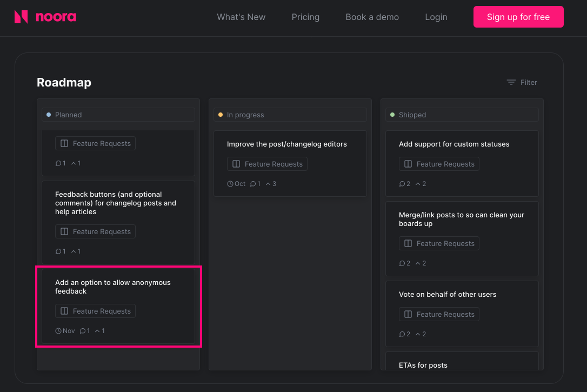Click the Nov ETA label
The height and width of the screenshot is (392, 587).
[x=69, y=331]
